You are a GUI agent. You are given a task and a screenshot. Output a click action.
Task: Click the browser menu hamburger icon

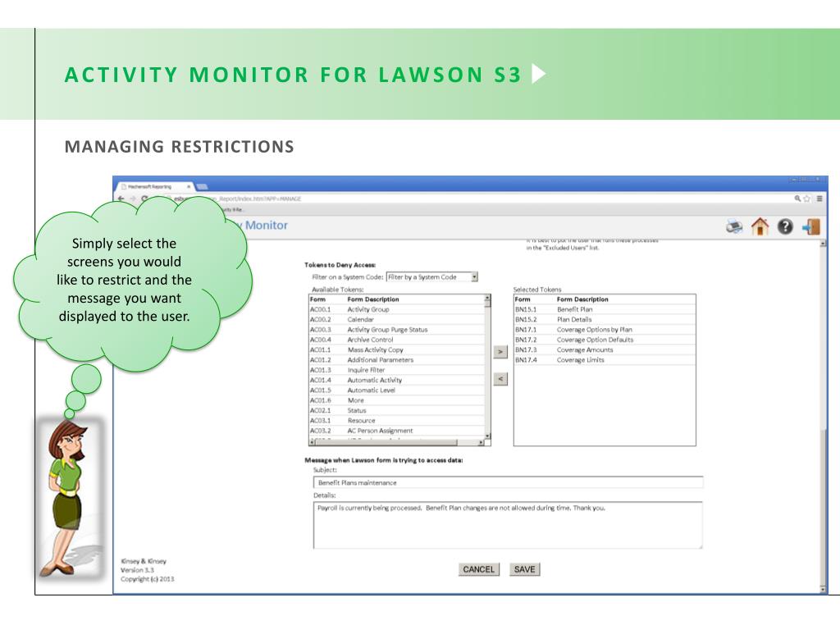[x=819, y=199]
